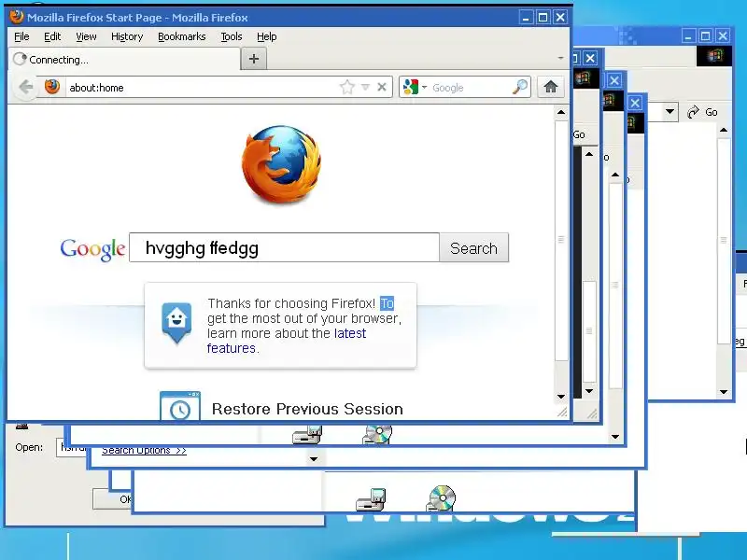Click the Restore Previous Session clock icon
747x560 pixels.
point(179,406)
